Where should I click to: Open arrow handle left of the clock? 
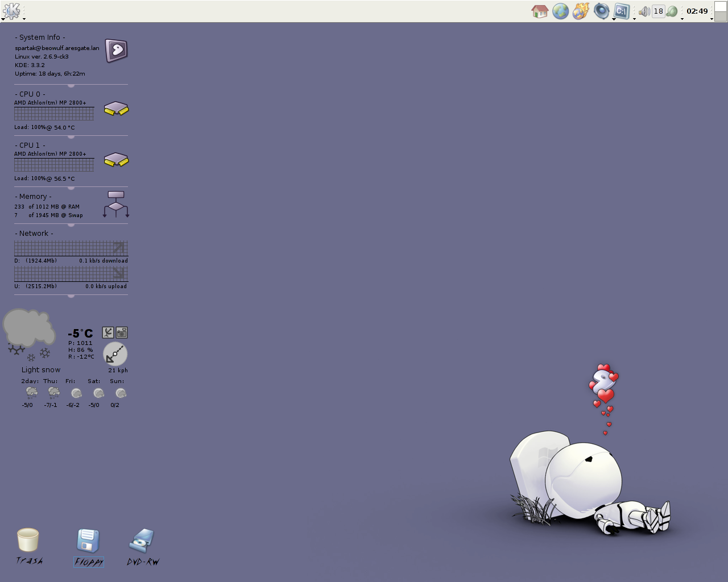pos(682,19)
